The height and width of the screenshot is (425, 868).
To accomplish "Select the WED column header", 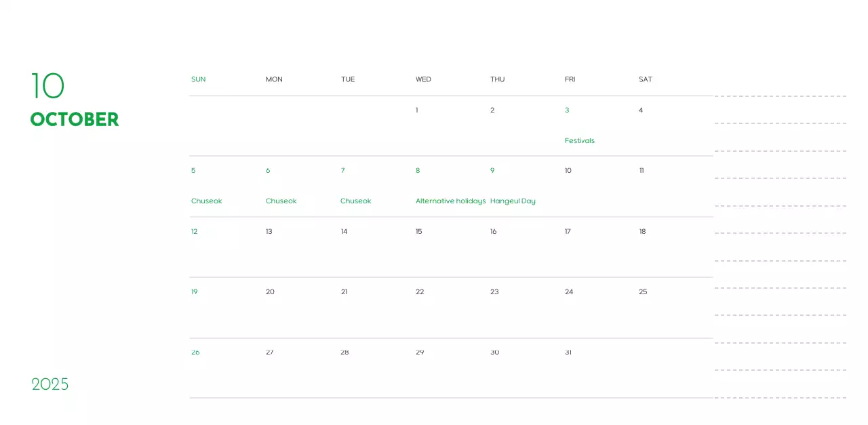I will tap(423, 79).
